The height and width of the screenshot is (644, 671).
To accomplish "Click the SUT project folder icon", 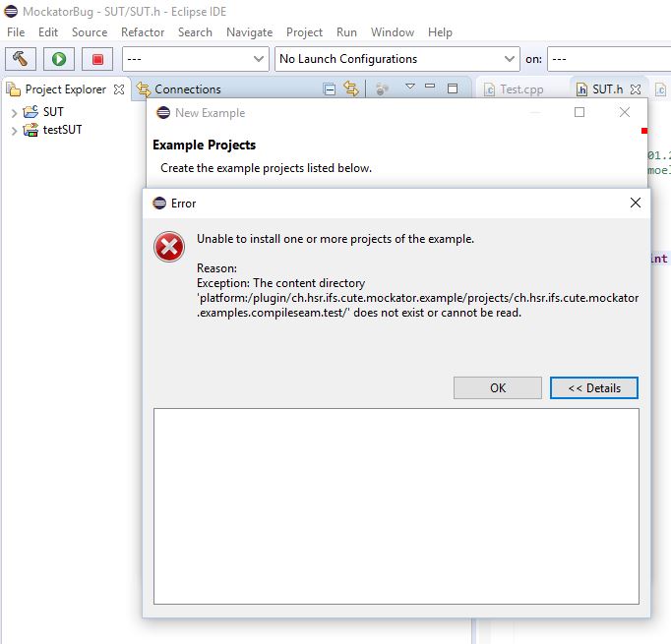I will click(x=30, y=112).
